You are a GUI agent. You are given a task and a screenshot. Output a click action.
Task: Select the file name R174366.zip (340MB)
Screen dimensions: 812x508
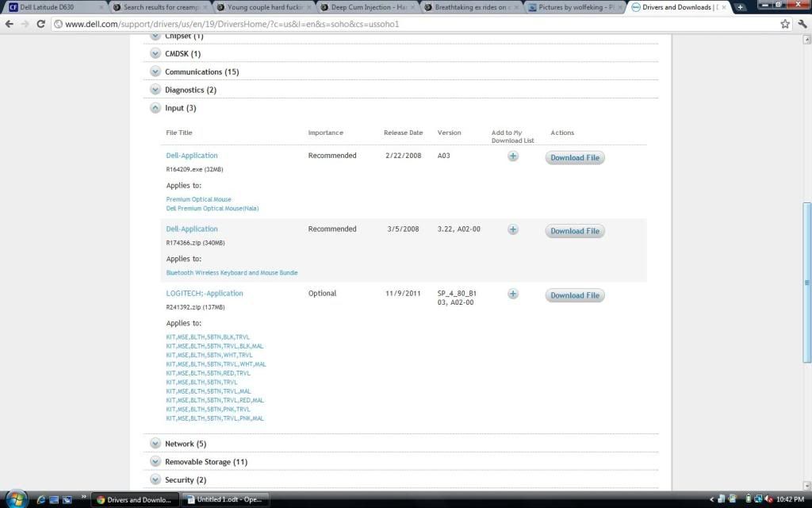195,243
